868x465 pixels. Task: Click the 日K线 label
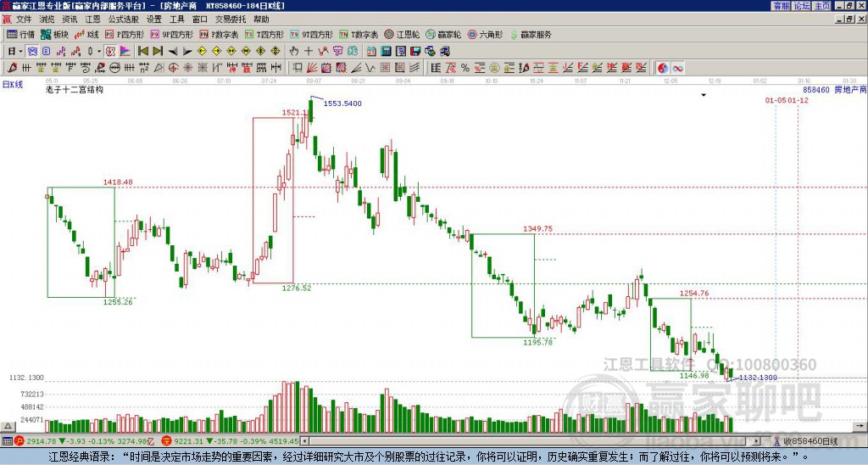(x=13, y=85)
